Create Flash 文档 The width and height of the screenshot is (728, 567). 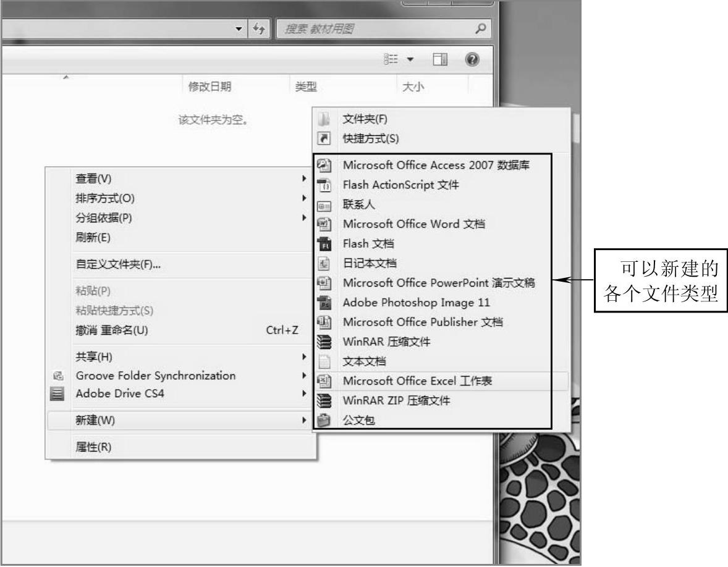tap(441, 243)
